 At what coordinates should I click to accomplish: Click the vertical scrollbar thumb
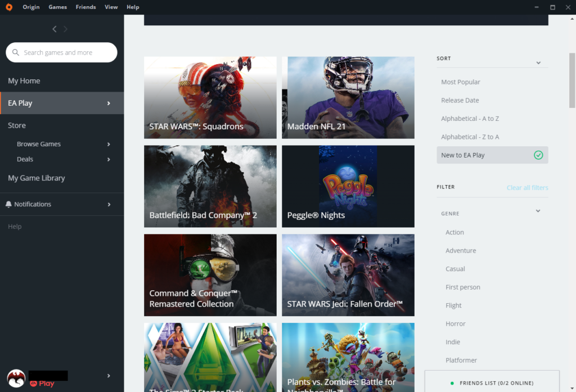(x=572, y=80)
